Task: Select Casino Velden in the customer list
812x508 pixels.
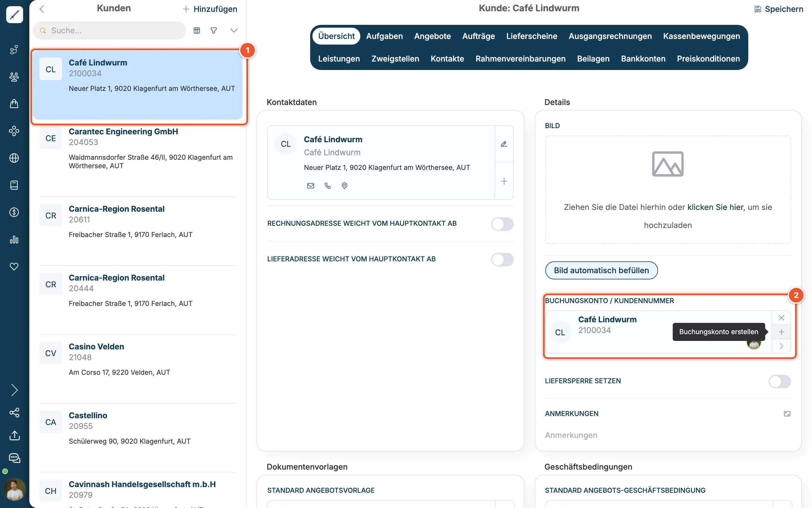Action: 138,369
